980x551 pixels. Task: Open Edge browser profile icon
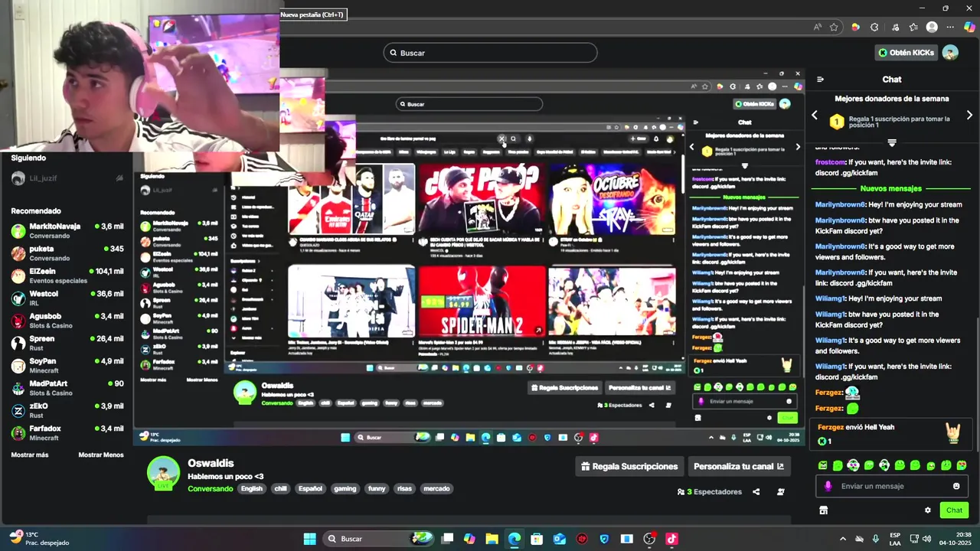click(932, 27)
